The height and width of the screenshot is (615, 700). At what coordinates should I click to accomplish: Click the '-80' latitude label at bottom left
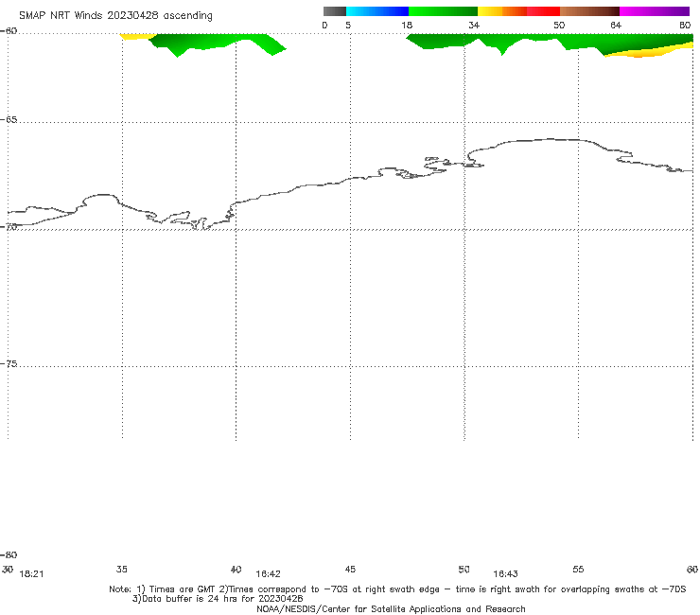pos(9,555)
